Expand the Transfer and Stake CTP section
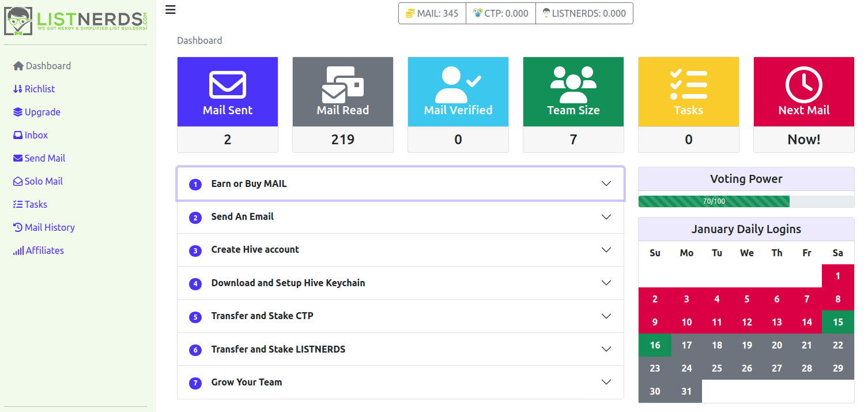The width and height of the screenshot is (868, 412). point(401,316)
